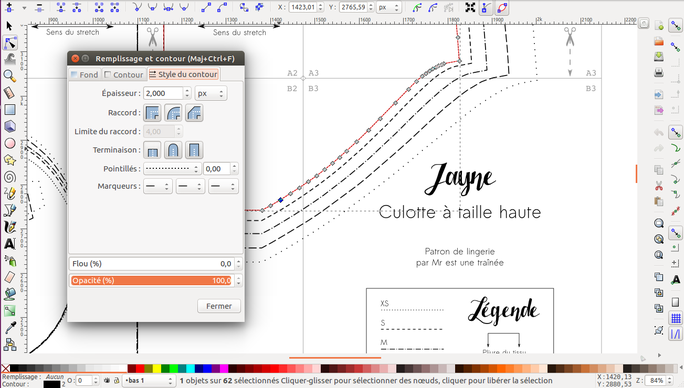Click the zoom percentage field 84%
684x388 pixels.
tap(656, 381)
